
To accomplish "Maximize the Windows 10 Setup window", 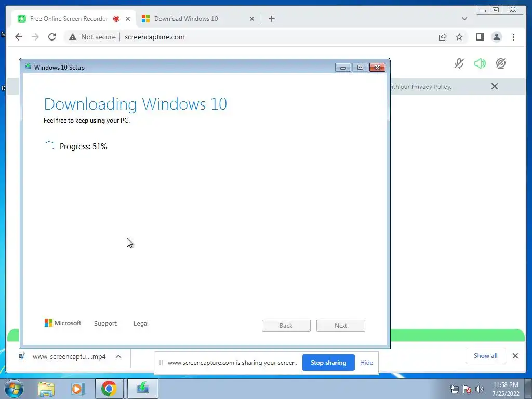I will pos(360,67).
